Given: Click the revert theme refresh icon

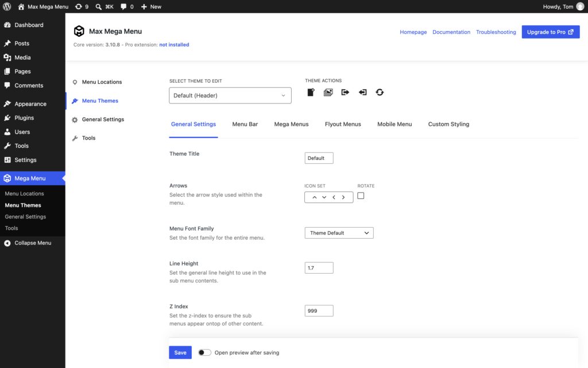Looking at the screenshot, I should click(380, 93).
